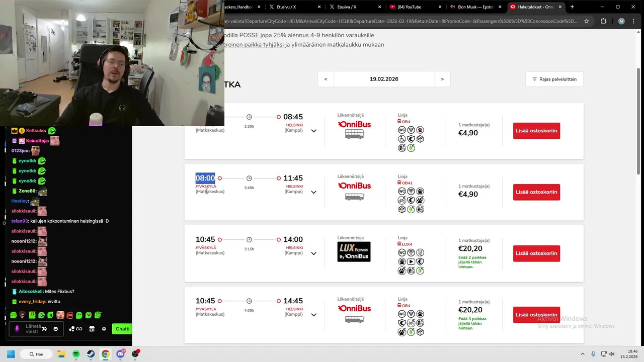This screenshot has height=362, width=644.
Task: Open the 7TV emote menu in chat
Action: 44,329
